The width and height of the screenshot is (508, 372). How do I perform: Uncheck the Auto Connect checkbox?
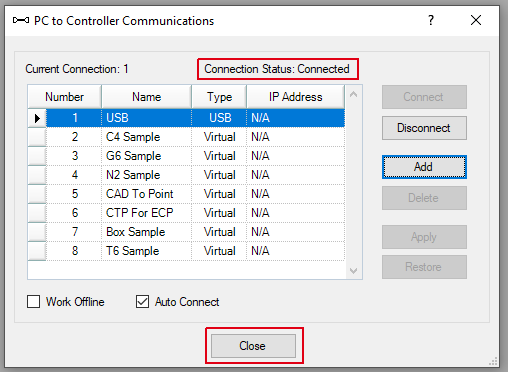coord(142,302)
